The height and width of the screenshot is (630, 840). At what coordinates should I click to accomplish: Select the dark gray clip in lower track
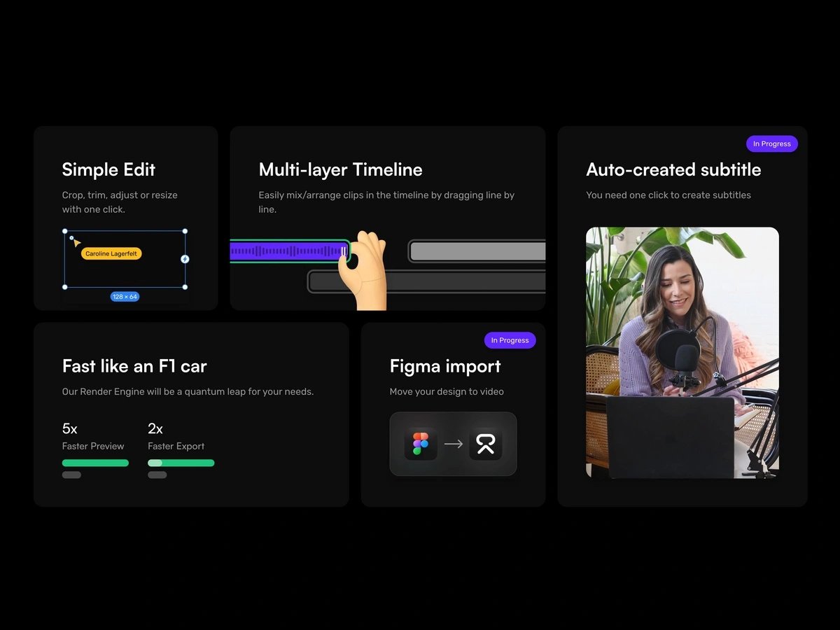[x=427, y=281]
